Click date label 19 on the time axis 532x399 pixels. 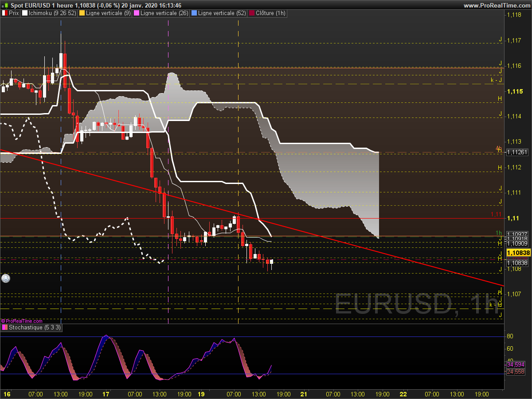pyautogui.click(x=201, y=394)
